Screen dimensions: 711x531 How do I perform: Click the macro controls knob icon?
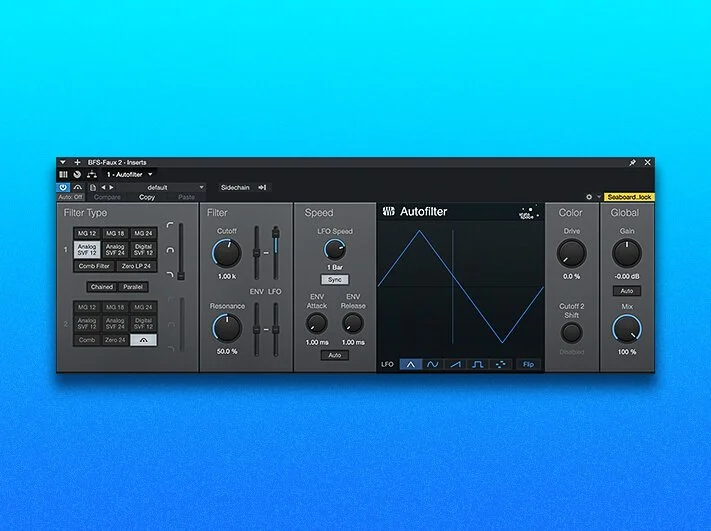coord(77,175)
